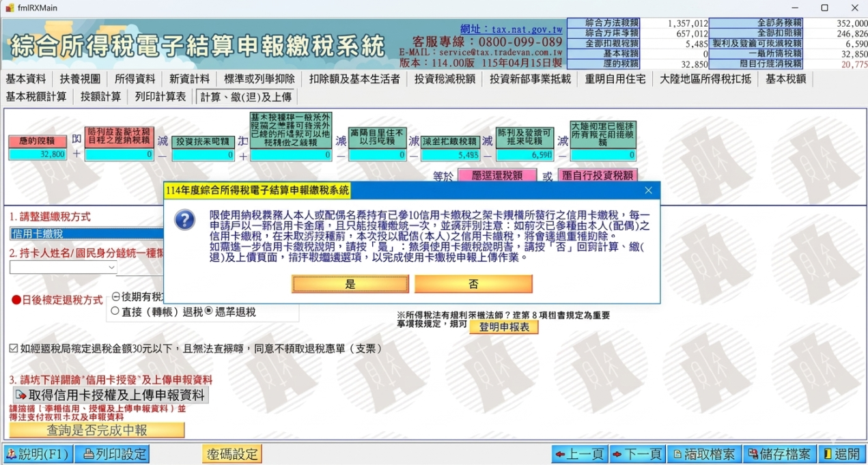Select the 憑單退稅 radio button
Viewport: 868px width, 465px height.
(209, 311)
